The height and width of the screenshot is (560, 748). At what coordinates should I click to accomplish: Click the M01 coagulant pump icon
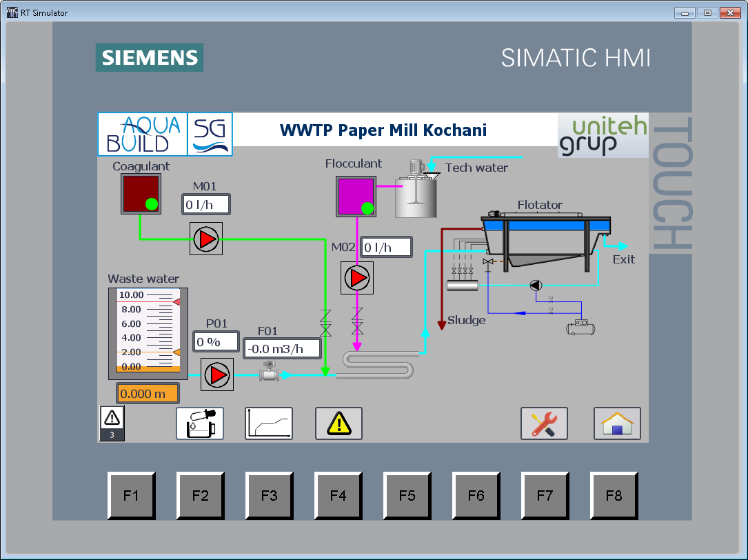pos(206,239)
